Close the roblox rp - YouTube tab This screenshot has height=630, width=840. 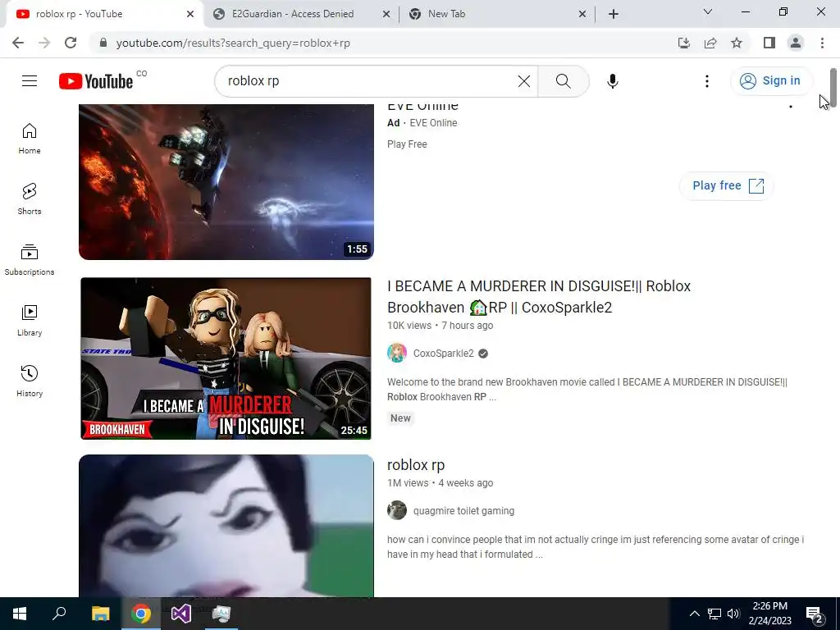pyautogui.click(x=190, y=15)
